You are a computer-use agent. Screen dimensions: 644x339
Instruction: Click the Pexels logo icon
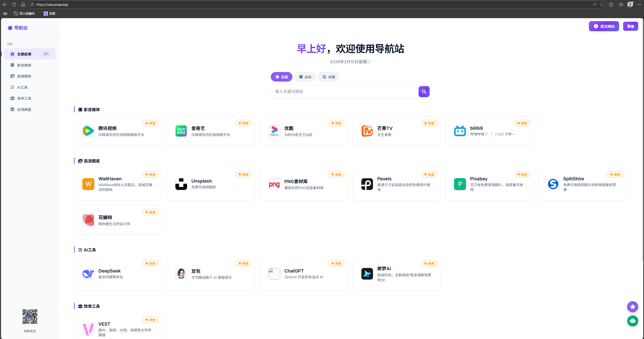point(367,184)
